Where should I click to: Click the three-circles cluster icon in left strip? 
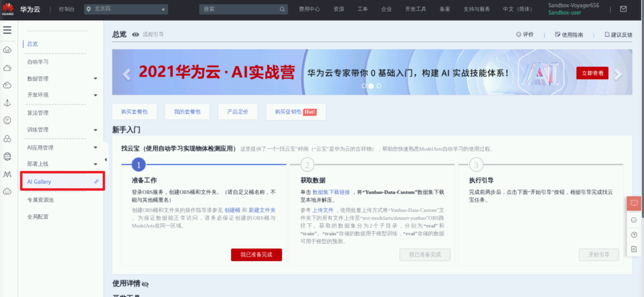tap(7, 139)
